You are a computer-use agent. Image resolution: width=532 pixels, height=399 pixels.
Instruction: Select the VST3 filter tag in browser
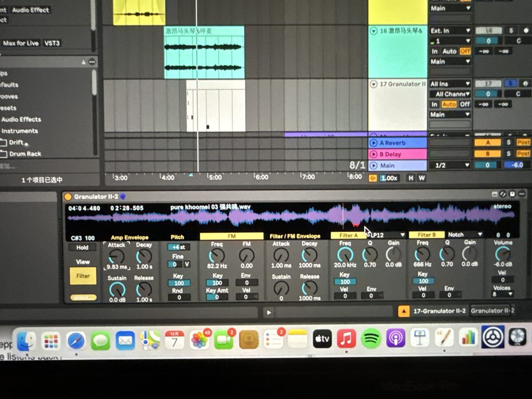52,43
